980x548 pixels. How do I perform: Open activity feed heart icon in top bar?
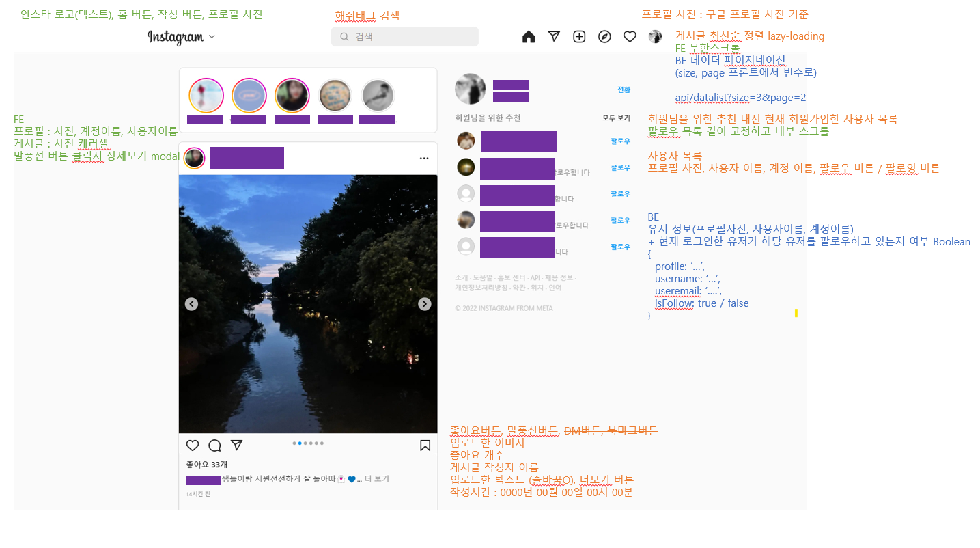pos(630,37)
